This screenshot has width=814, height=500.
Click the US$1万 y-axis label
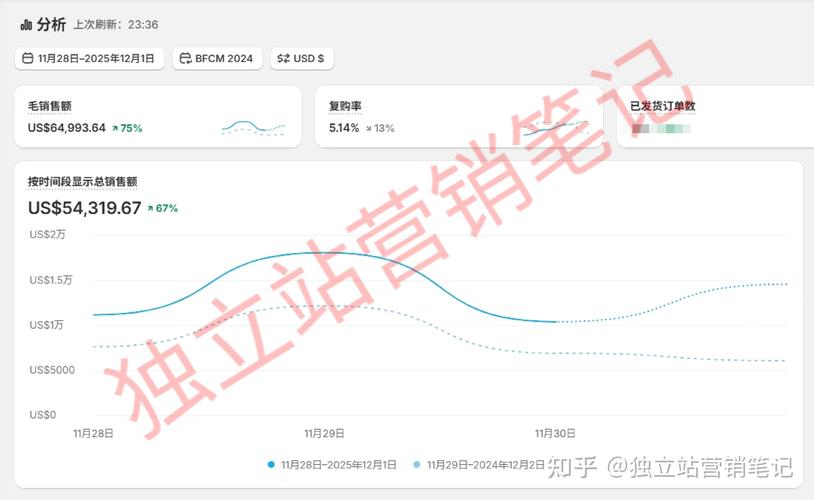(46, 325)
